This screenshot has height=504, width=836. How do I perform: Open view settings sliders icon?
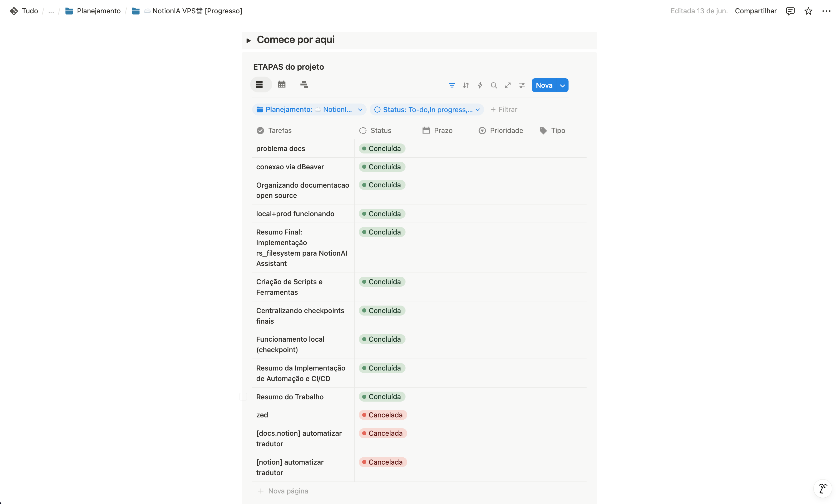[x=522, y=85]
